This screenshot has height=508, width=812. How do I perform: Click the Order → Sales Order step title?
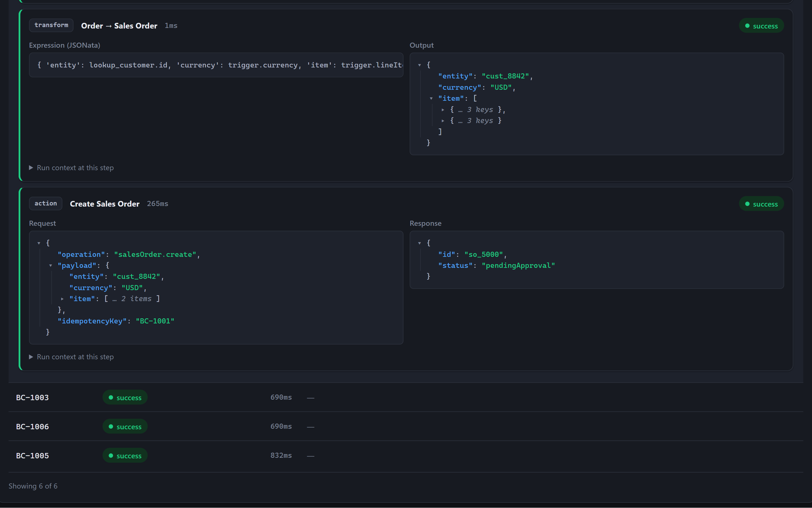[x=119, y=26]
